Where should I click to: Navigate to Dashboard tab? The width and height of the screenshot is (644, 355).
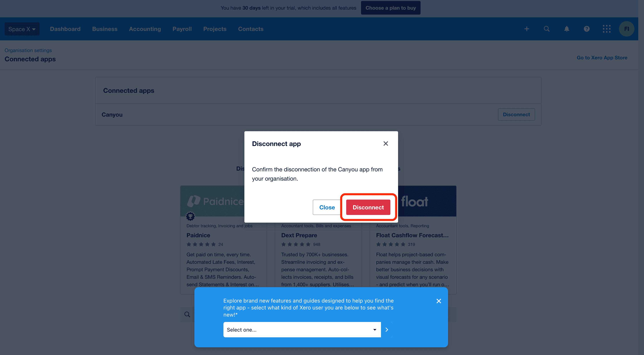pyautogui.click(x=65, y=29)
